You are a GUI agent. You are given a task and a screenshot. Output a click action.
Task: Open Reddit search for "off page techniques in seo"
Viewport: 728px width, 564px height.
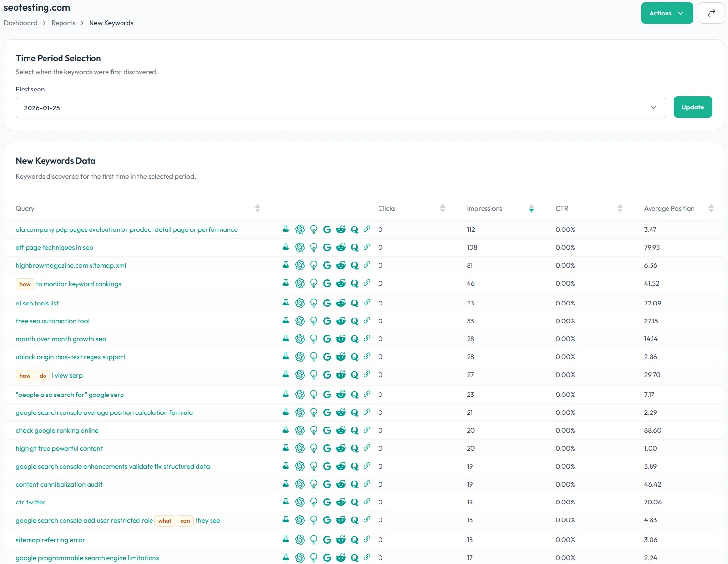(x=341, y=247)
